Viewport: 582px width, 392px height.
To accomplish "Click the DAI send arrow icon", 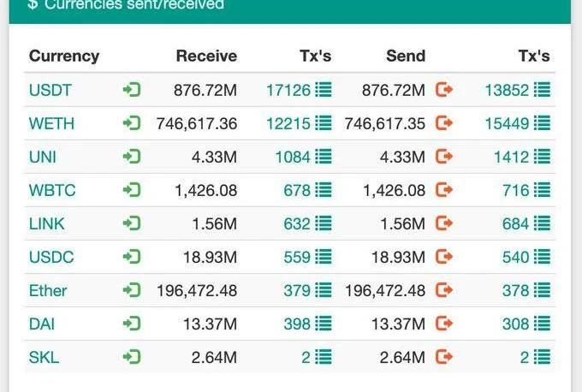I will [x=443, y=324].
